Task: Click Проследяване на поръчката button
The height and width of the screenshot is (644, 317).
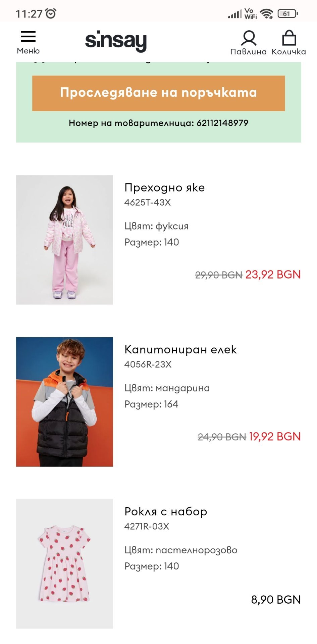Action: (x=159, y=93)
